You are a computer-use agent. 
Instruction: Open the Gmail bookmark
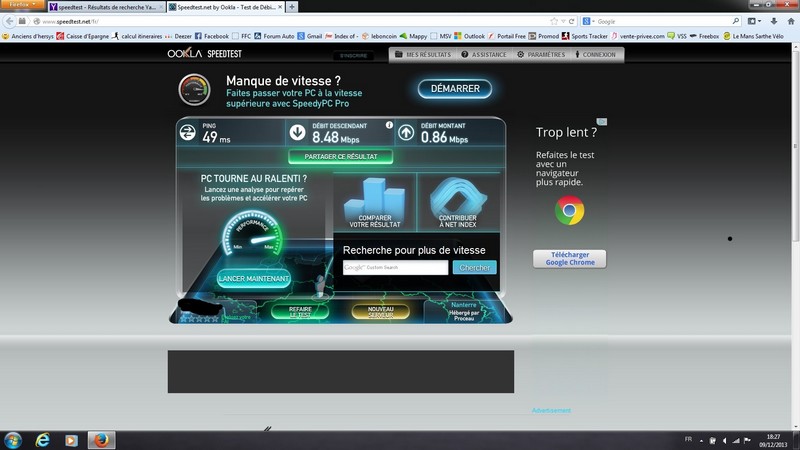coord(310,36)
